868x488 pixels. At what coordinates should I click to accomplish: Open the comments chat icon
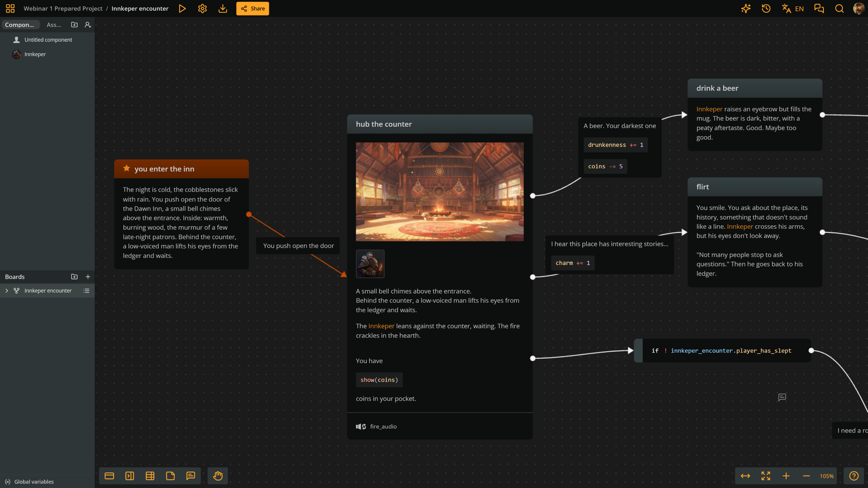click(x=819, y=9)
